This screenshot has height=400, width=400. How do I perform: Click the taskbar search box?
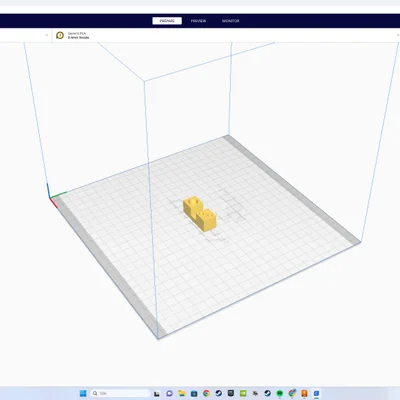(x=120, y=393)
